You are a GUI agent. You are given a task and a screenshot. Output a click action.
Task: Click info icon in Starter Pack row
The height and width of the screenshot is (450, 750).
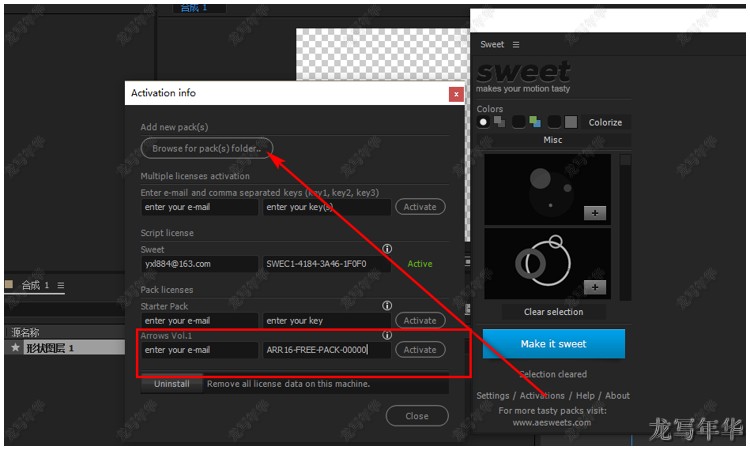click(387, 305)
